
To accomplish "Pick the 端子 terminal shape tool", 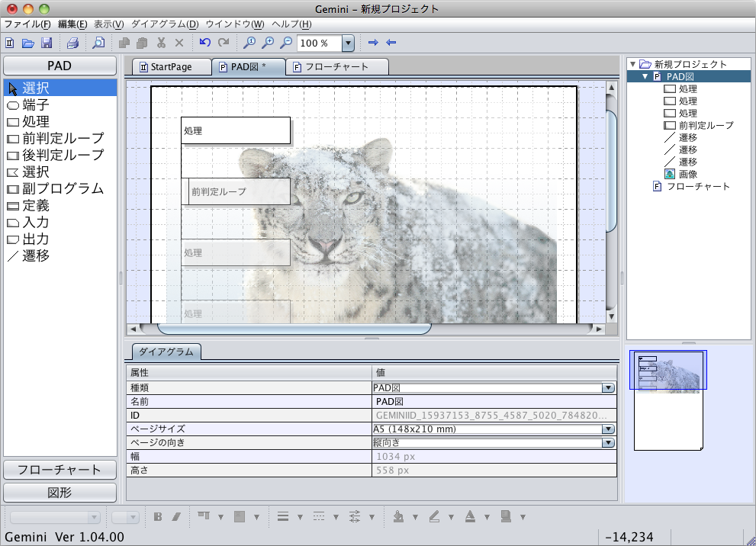I will [60, 105].
